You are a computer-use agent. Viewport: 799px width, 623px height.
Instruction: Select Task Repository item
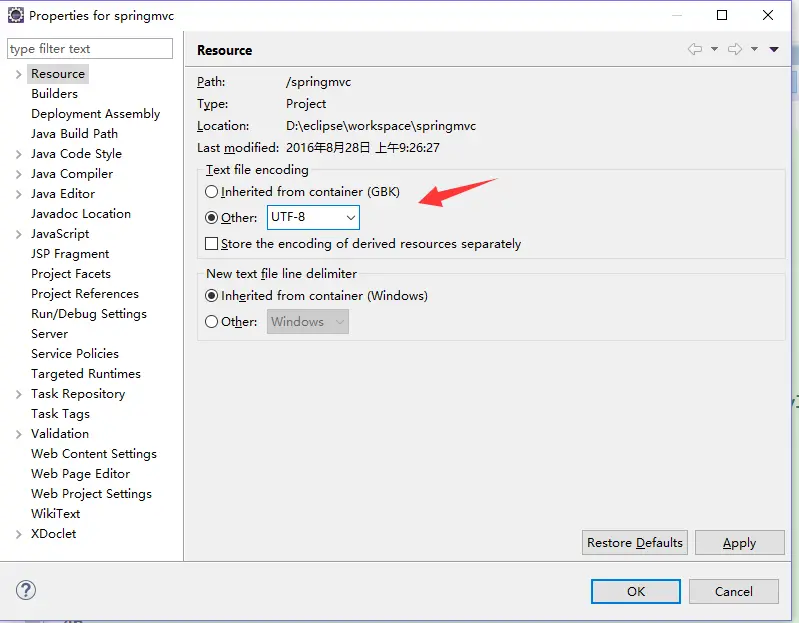tap(78, 394)
